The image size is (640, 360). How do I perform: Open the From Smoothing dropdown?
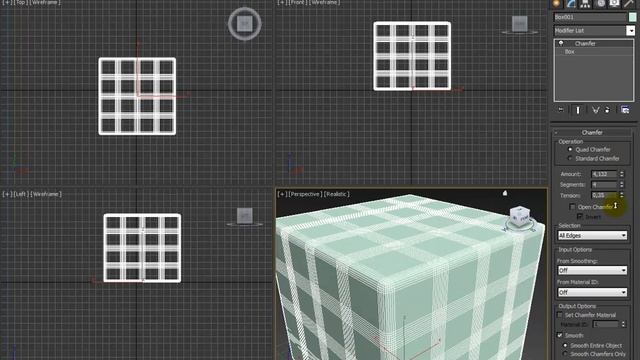592,270
